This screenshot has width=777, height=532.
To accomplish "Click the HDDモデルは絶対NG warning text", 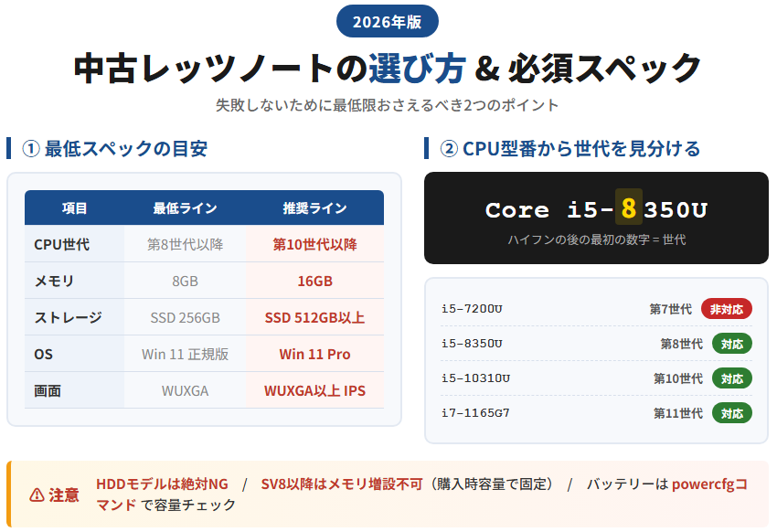I will (x=162, y=484).
